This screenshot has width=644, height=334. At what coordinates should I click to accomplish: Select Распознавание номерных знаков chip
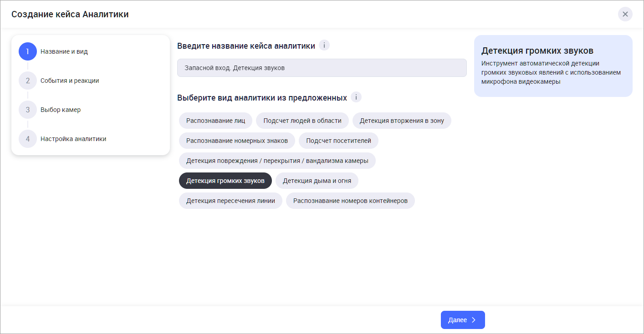click(x=237, y=141)
